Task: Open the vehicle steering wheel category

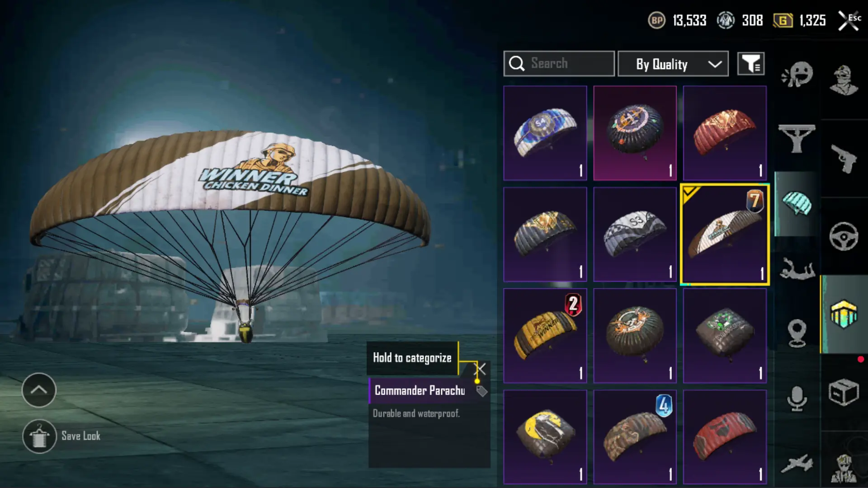Action: pyautogui.click(x=844, y=236)
